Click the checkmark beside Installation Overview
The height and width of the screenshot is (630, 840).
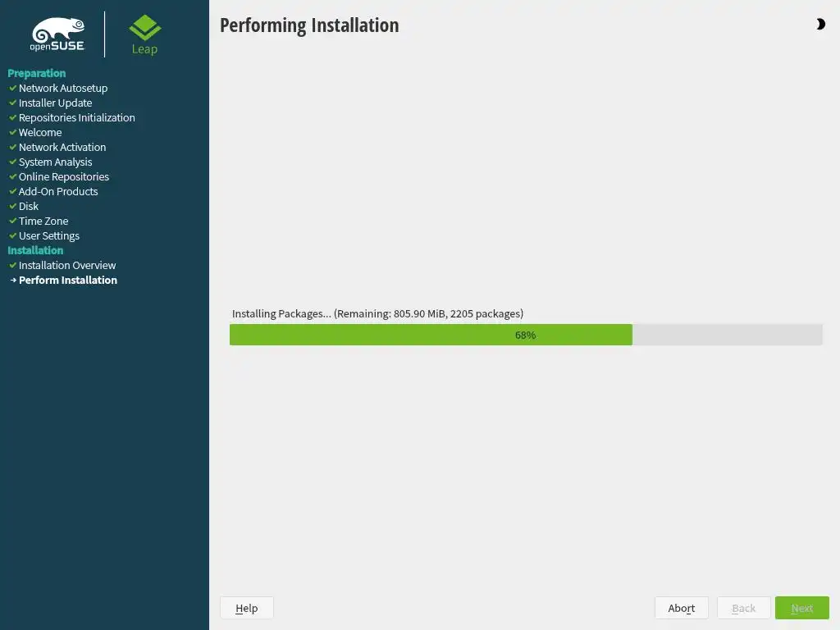coord(13,265)
